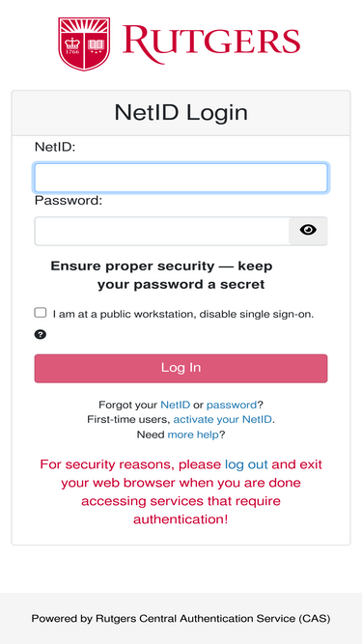
Task: Click the Rutgers shield crest logo
Action: coord(84,44)
